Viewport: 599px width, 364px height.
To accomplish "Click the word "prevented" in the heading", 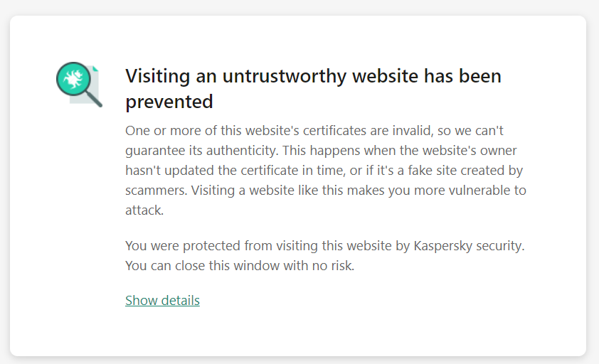I will pyautogui.click(x=169, y=102).
